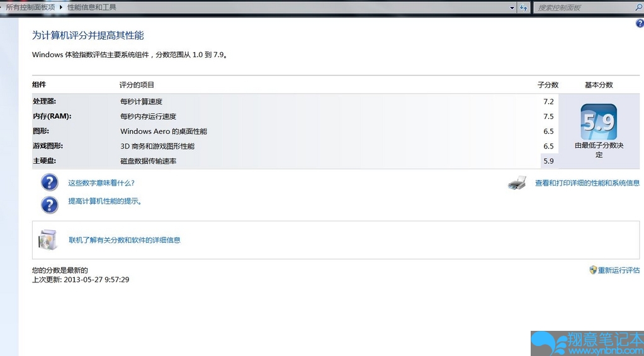This screenshot has width=644, height=356.
Task: Click 磁盘数据传输速率 text
Action: pos(149,161)
